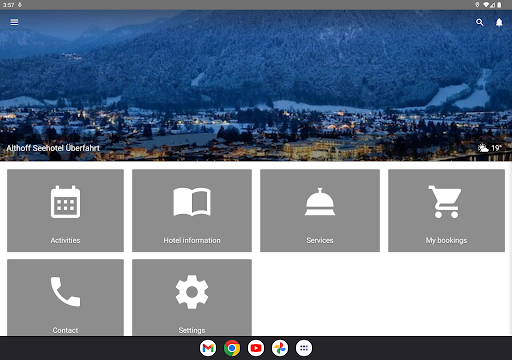Open My bookings cart icon
The image size is (512, 360).
(445, 202)
